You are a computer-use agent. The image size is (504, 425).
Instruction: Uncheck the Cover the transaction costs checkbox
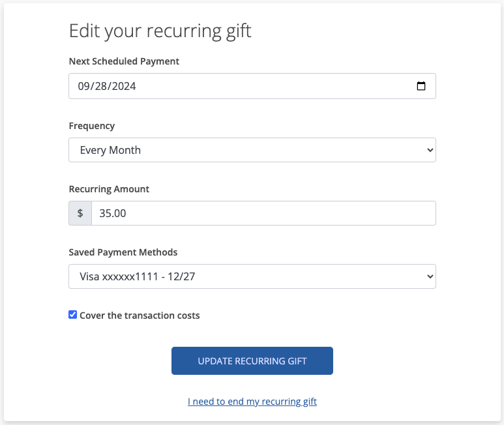[72, 315]
